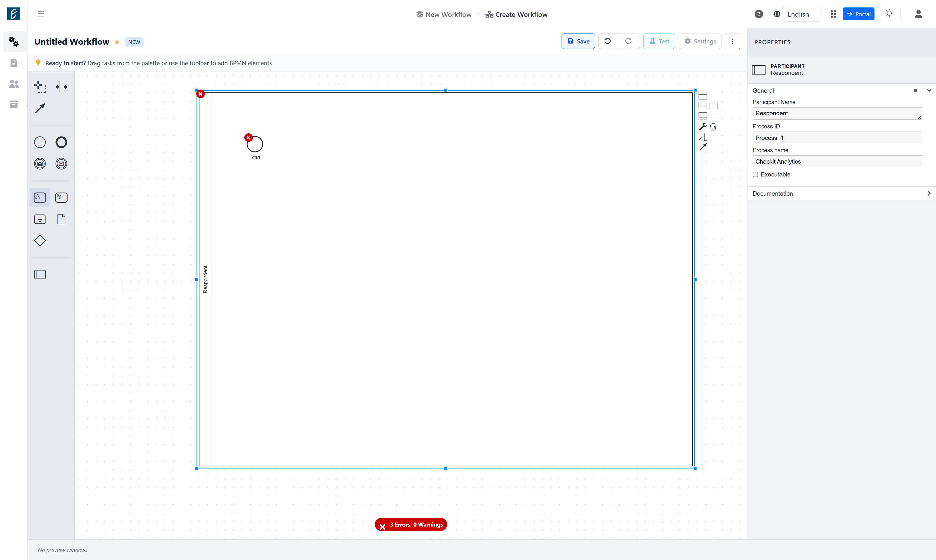Toggle the light/dark theme sun icon
This screenshot has width=936, height=560.
point(889,14)
